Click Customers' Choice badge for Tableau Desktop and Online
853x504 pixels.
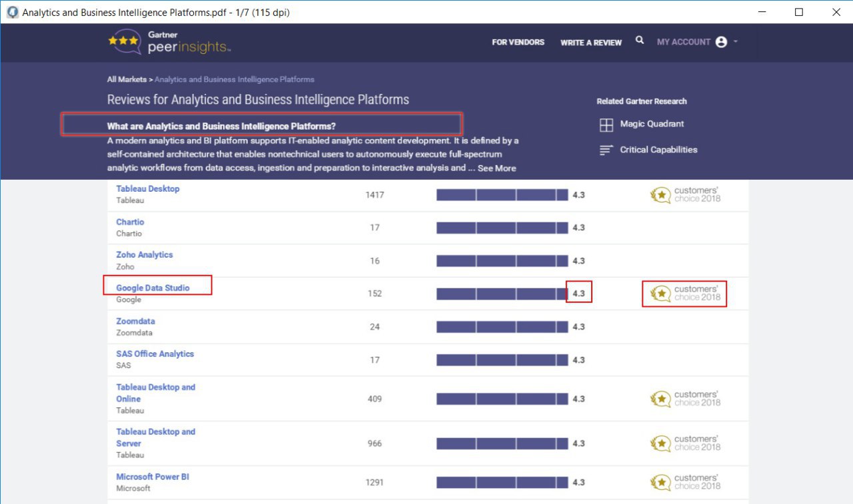(x=686, y=399)
